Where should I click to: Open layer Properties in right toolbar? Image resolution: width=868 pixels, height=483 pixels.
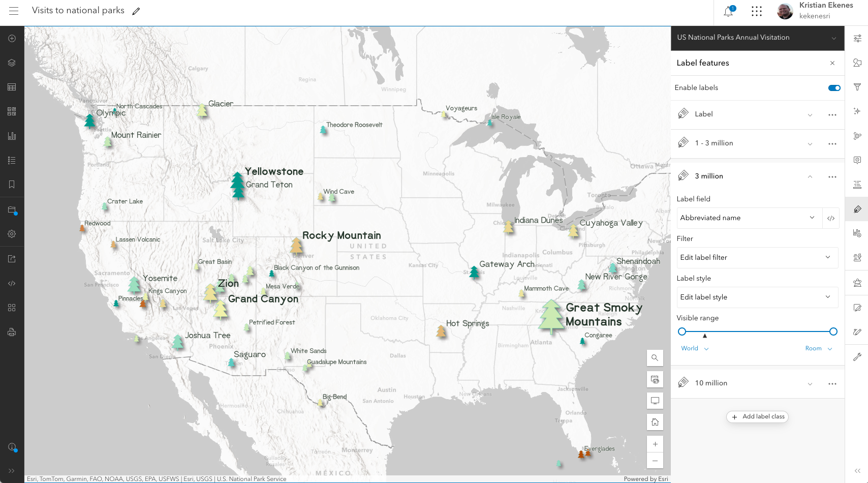click(857, 39)
